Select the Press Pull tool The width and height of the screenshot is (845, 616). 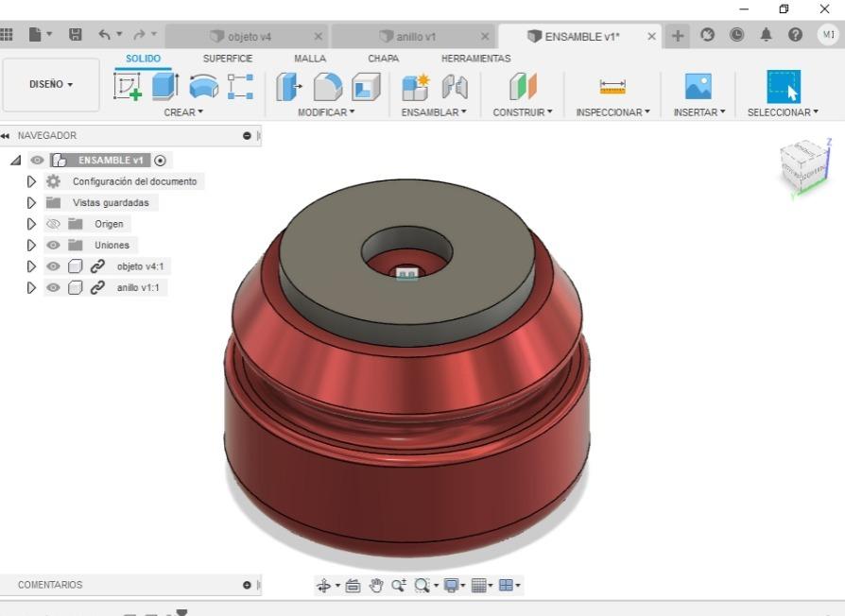point(289,87)
